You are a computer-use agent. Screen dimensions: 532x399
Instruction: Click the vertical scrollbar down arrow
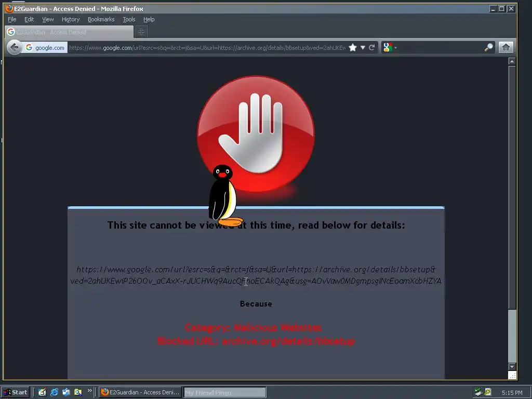[512, 366]
